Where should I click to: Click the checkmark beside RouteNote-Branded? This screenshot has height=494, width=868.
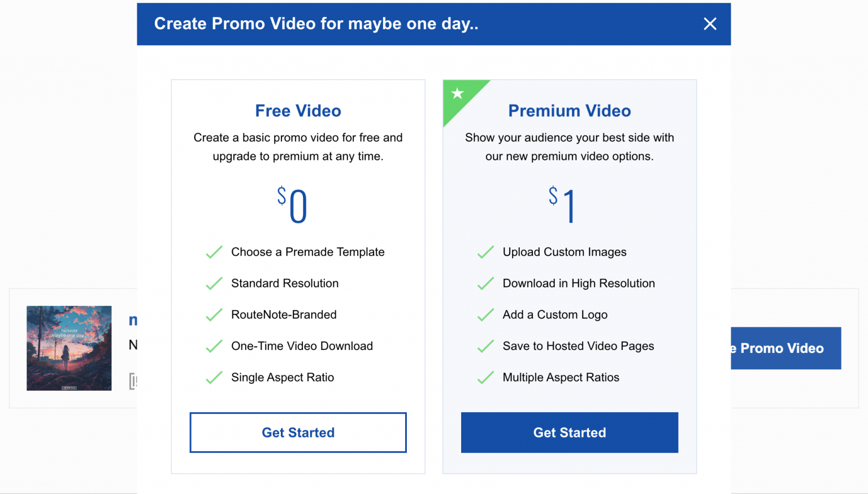[214, 314]
